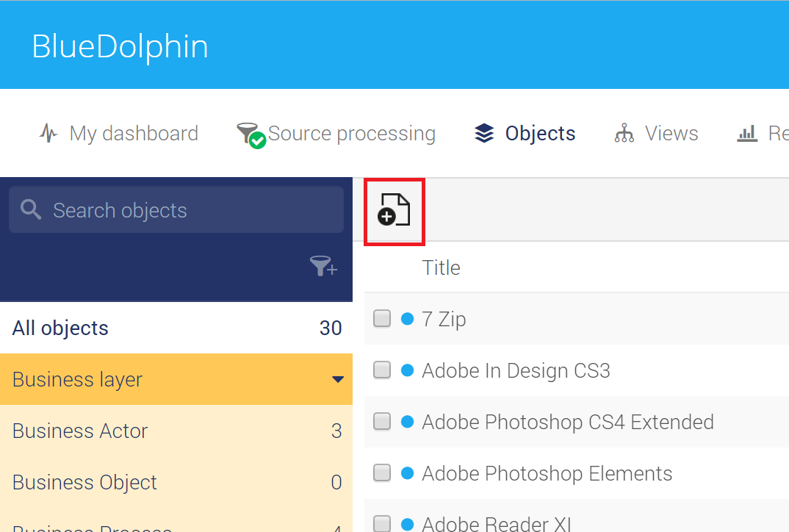Select Business Actor in sidebar

click(176, 431)
